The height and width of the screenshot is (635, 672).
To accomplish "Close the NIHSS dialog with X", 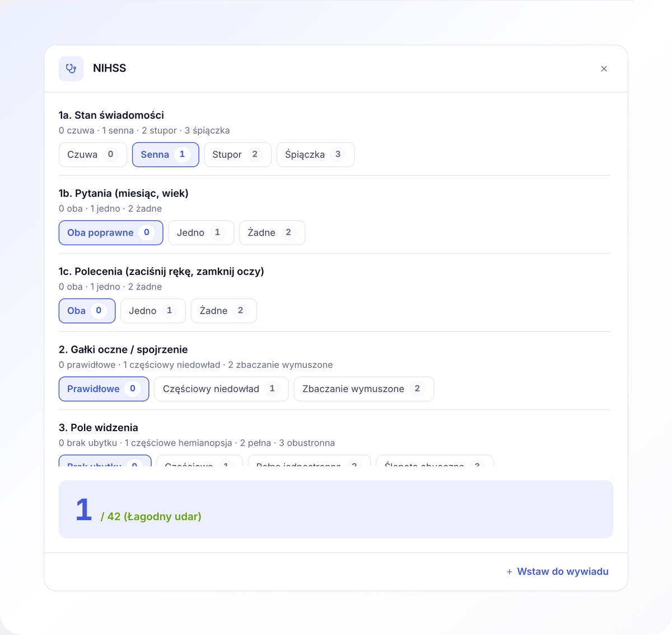I will coord(604,69).
